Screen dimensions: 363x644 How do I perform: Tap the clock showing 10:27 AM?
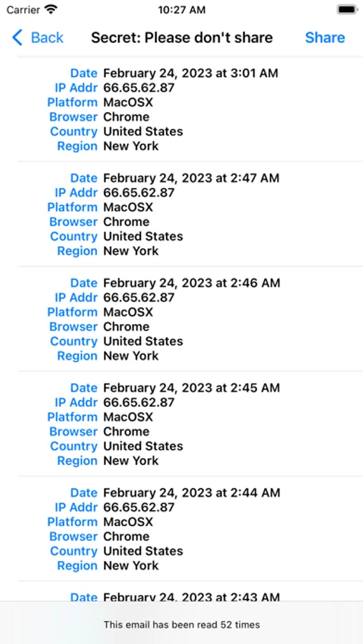pos(181,9)
